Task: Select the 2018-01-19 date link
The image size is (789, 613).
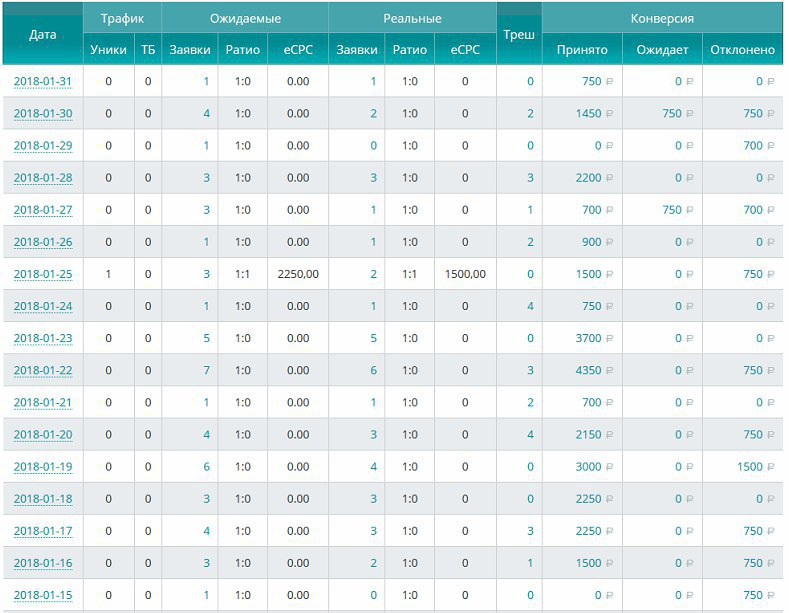Action: (43, 467)
